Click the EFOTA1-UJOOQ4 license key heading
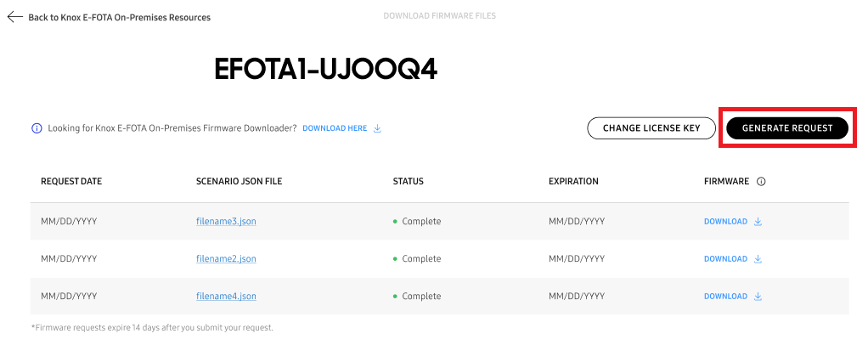This screenshot has width=868, height=345. (x=326, y=69)
